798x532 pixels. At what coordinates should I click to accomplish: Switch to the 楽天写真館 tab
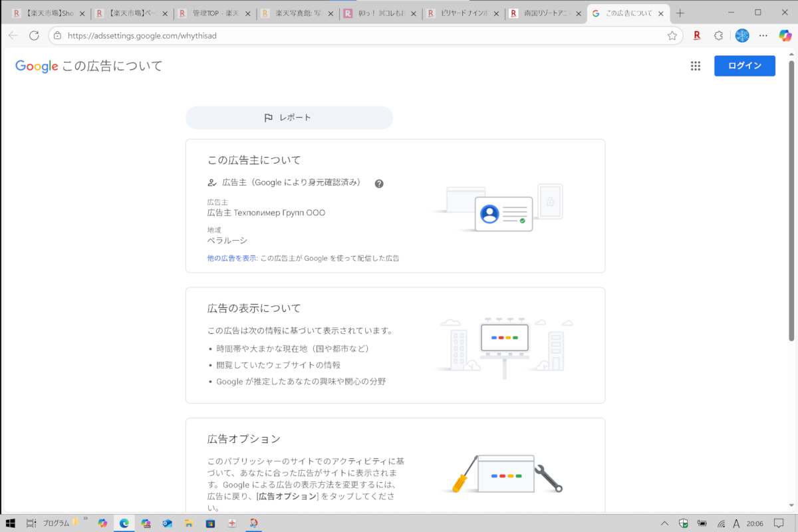click(299, 13)
